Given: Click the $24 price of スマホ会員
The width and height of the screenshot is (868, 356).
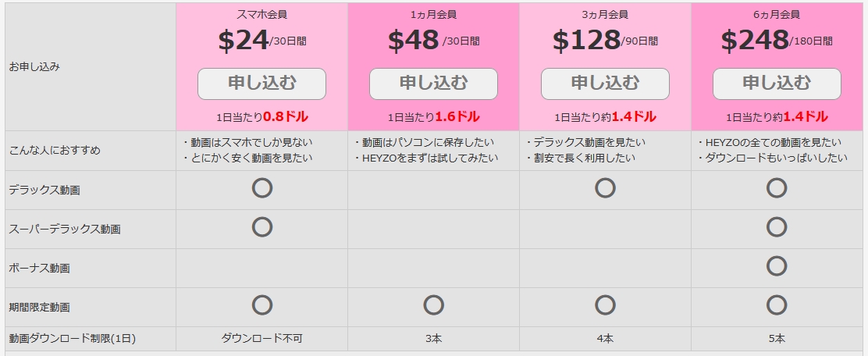Looking at the screenshot, I should 244,41.
